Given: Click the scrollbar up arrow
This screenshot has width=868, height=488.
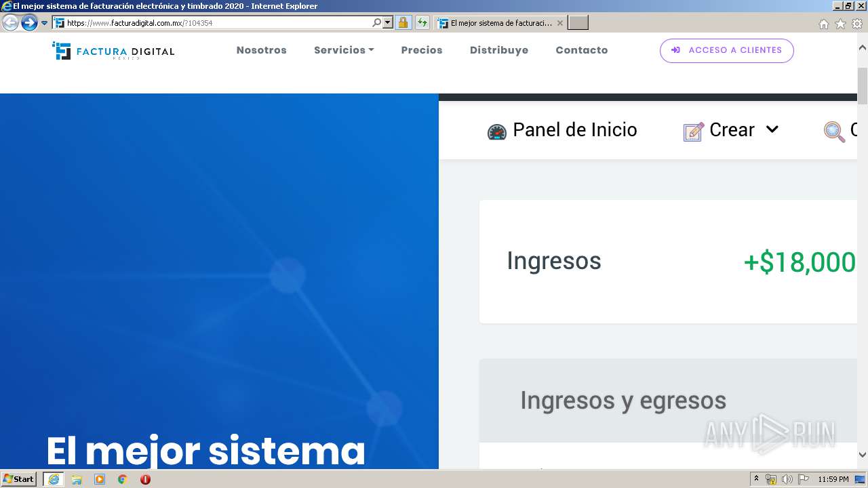Looking at the screenshot, I should 863,47.
